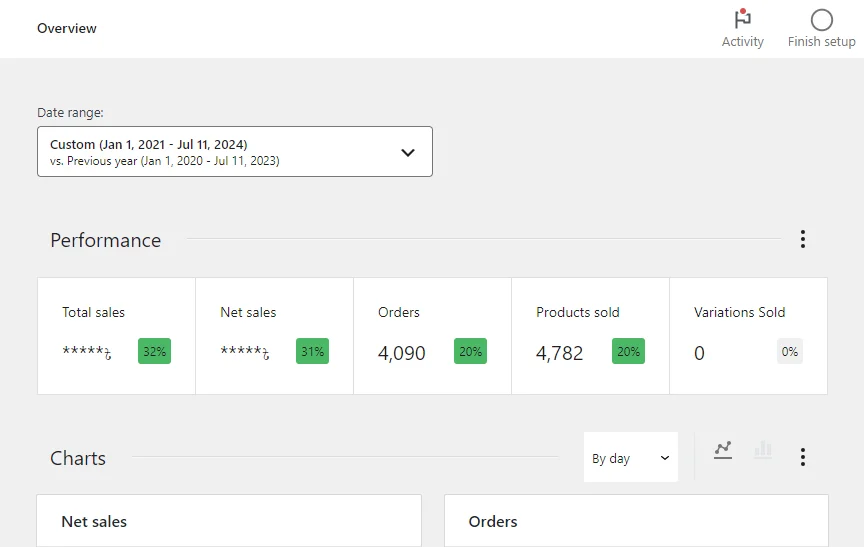Open Performance section three-dot menu

[x=802, y=239]
